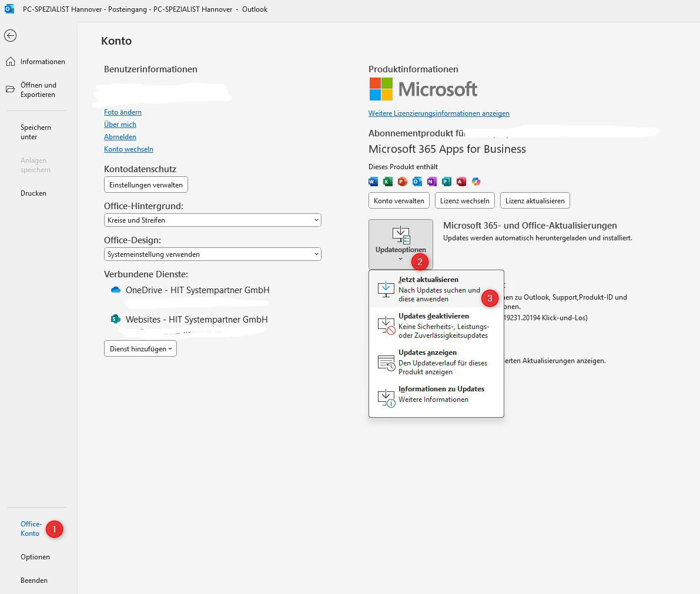Click the Updates anzeigen history icon

tap(386, 363)
